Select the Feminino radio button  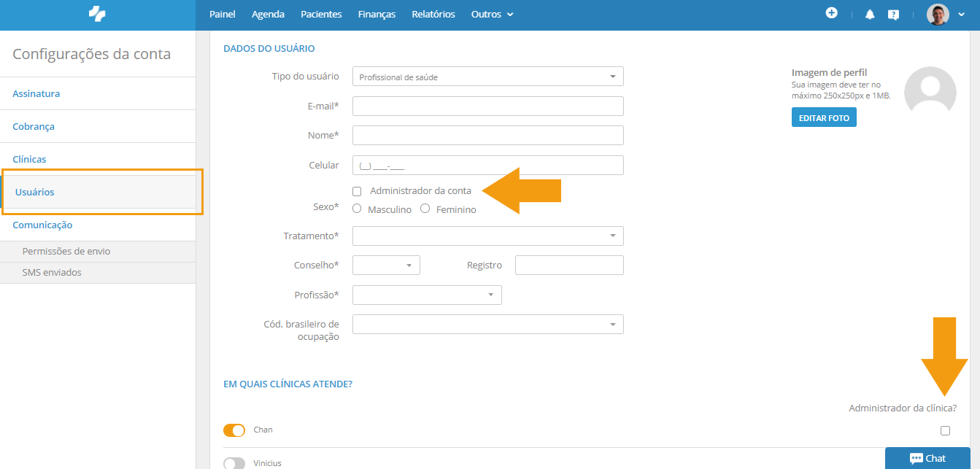(x=425, y=209)
